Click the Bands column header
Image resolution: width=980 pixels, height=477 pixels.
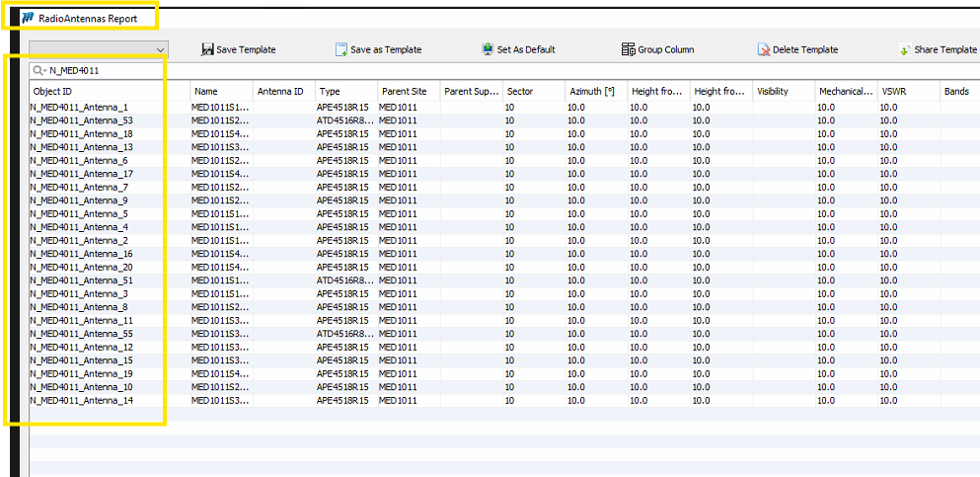click(x=956, y=91)
